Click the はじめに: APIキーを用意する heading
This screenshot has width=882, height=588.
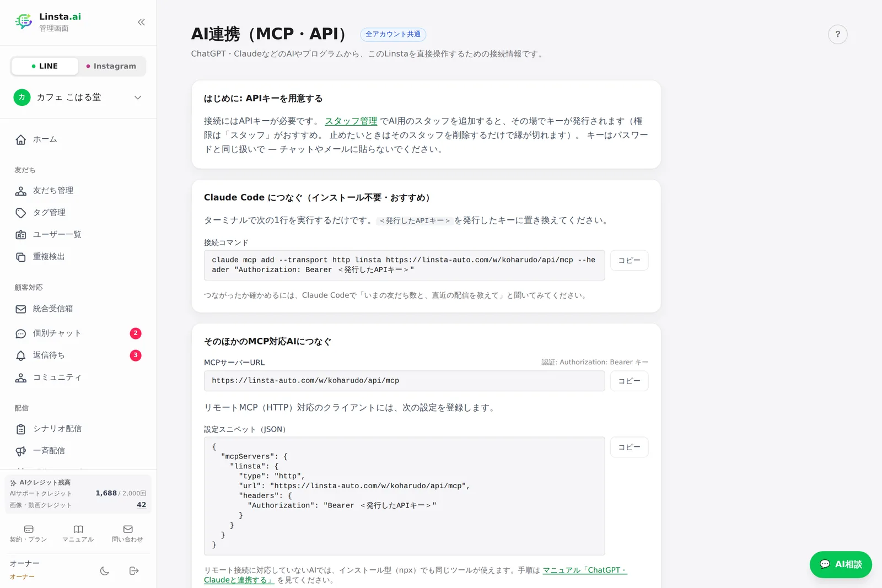[x=263, y=99]
